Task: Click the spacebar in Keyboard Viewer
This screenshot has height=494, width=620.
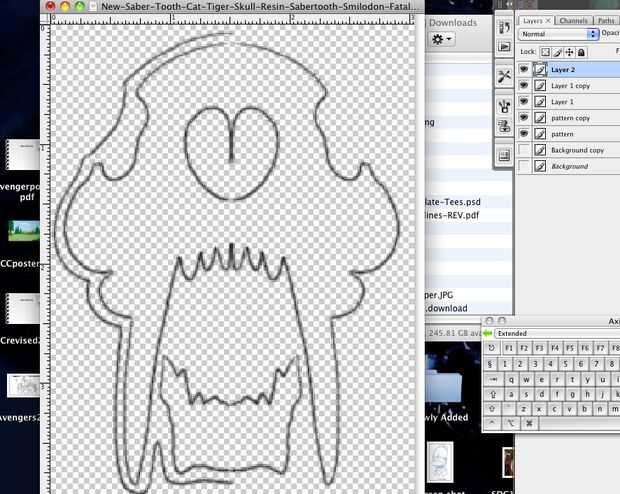Action: (579, 423)
